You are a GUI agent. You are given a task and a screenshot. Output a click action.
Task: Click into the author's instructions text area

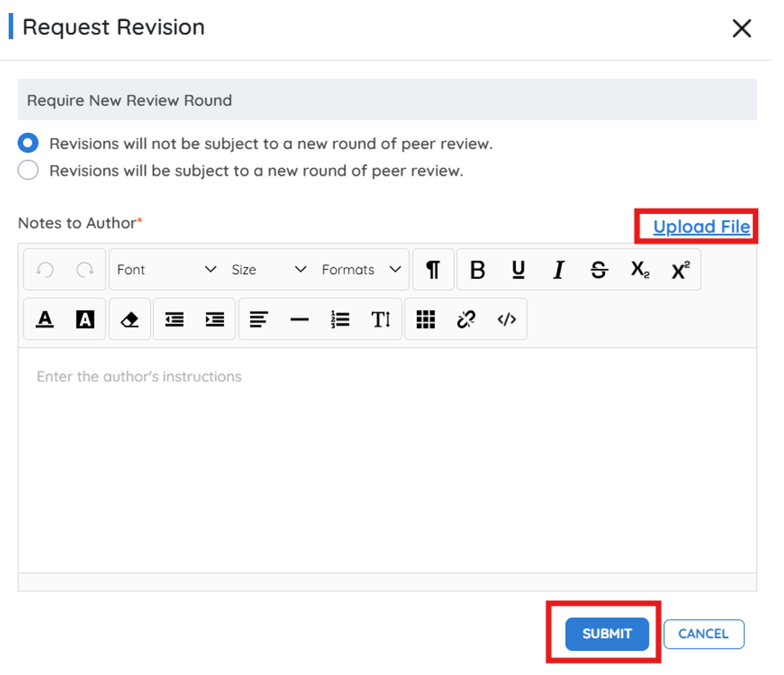[x=388, y=460]
